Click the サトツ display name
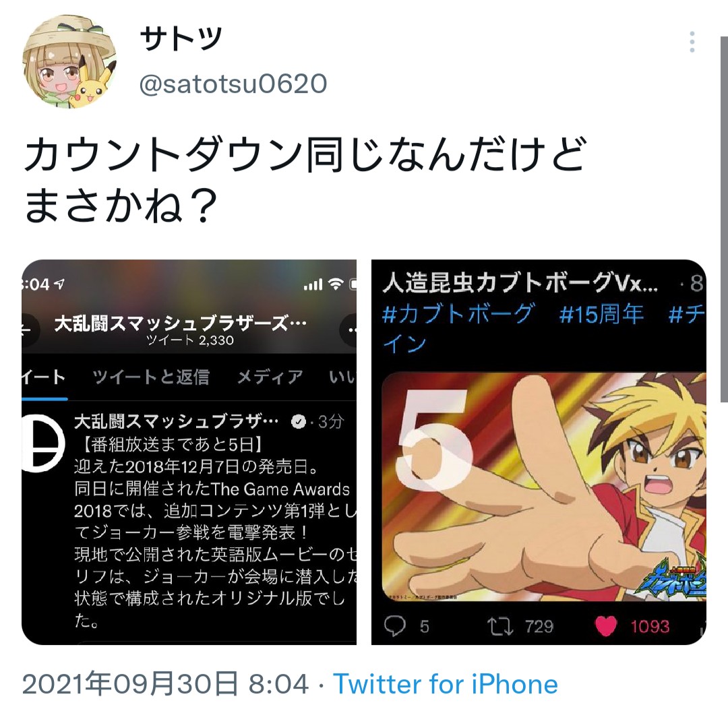Screen dimensions: 728x709 coord(181,39)
